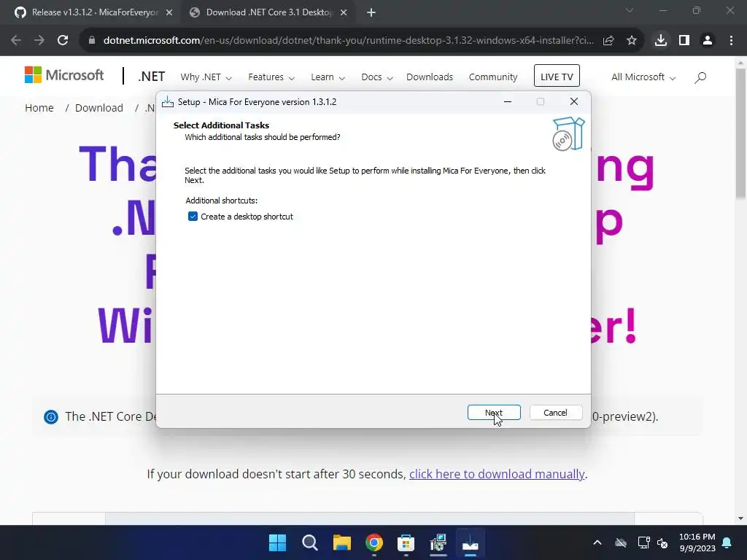Close the .NET Core download tab

coord(344,13)
